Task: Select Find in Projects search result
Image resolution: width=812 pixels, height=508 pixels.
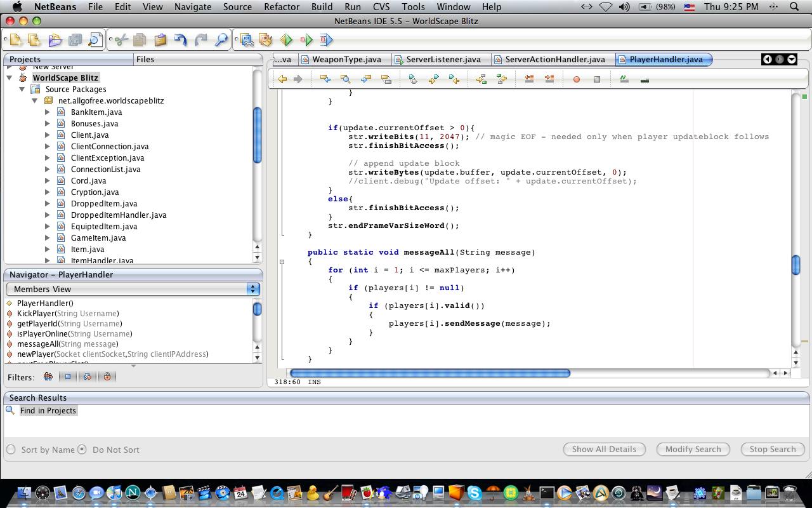Action: click(x=48, y=411)
